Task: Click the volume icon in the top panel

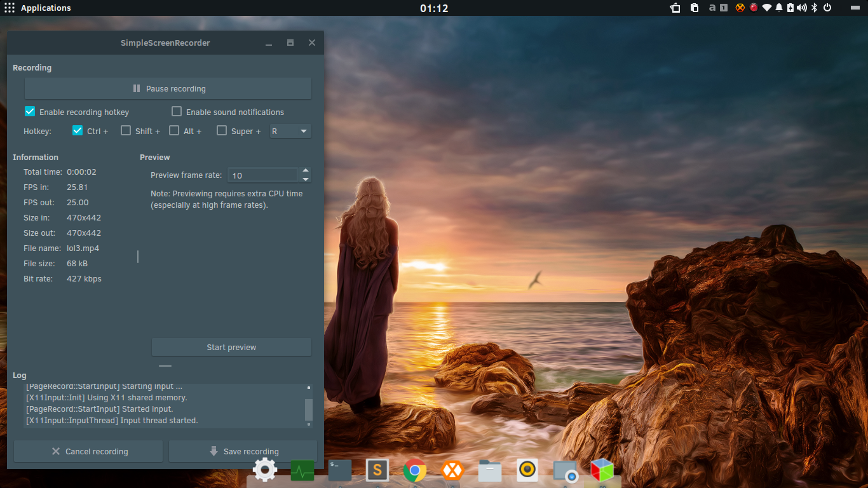Action: [x=802, y=8]
